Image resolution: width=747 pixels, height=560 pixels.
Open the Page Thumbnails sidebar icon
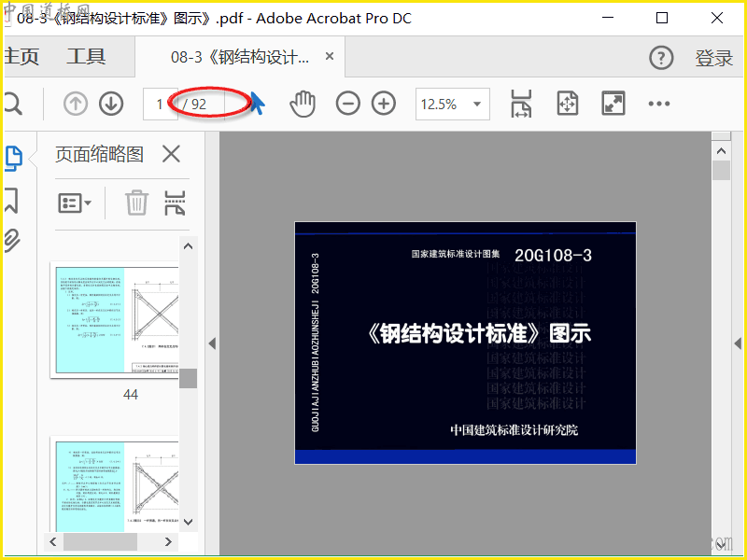coord(14,159)
